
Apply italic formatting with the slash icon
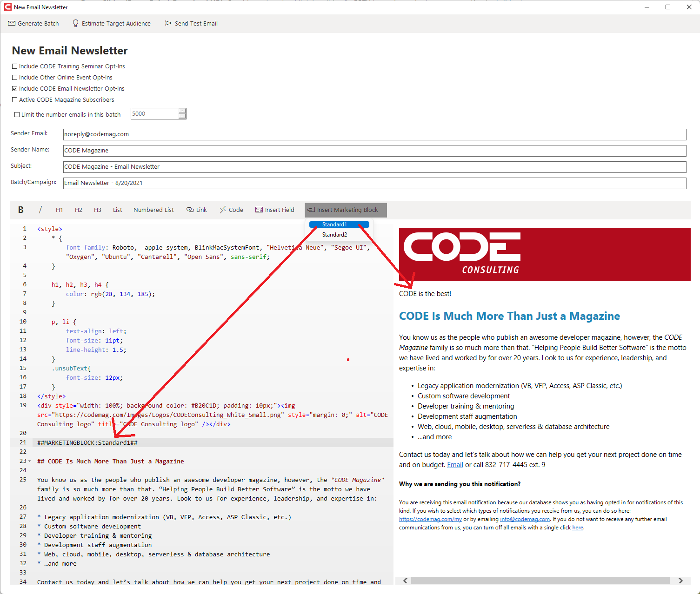(x=40, y=210)
